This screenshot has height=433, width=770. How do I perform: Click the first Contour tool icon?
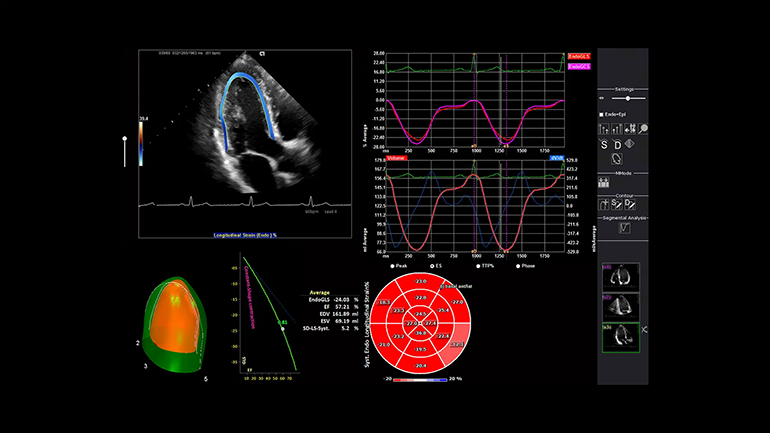click(x=604, y=204)
